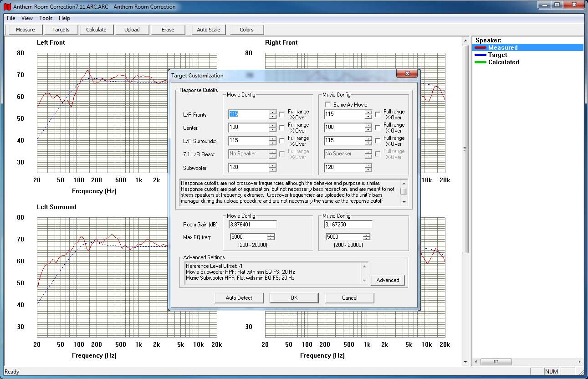The height and width of the screenshot is (379, 588).
Task: Click the response cutoffs description scrollbar
Action: [x=404, y=192]
